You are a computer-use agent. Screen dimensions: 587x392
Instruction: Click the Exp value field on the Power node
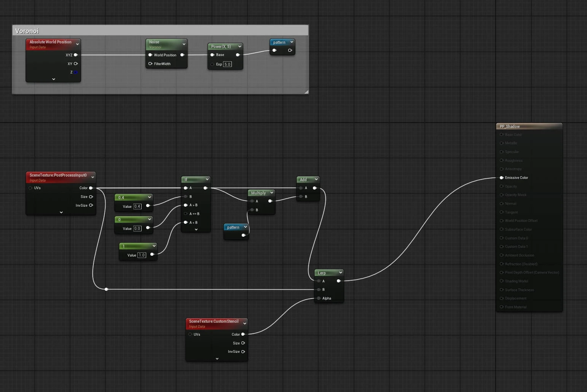[x=227, y=64]
